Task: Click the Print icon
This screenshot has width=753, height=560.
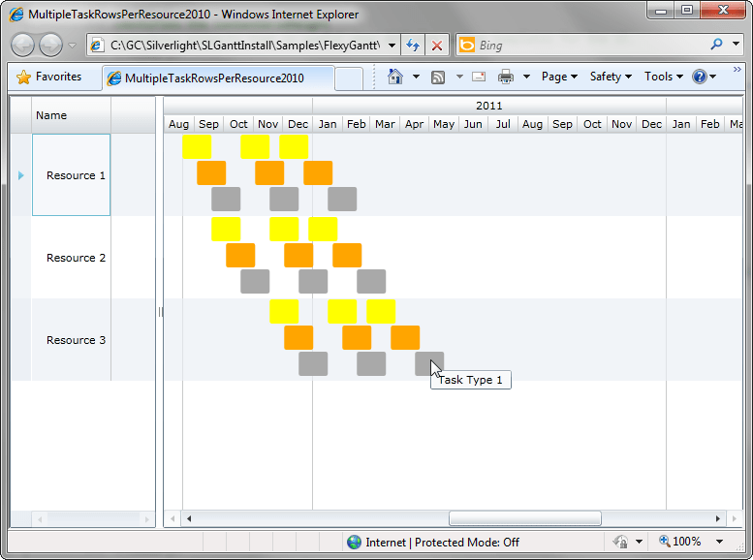Action: tap(506, 77)
